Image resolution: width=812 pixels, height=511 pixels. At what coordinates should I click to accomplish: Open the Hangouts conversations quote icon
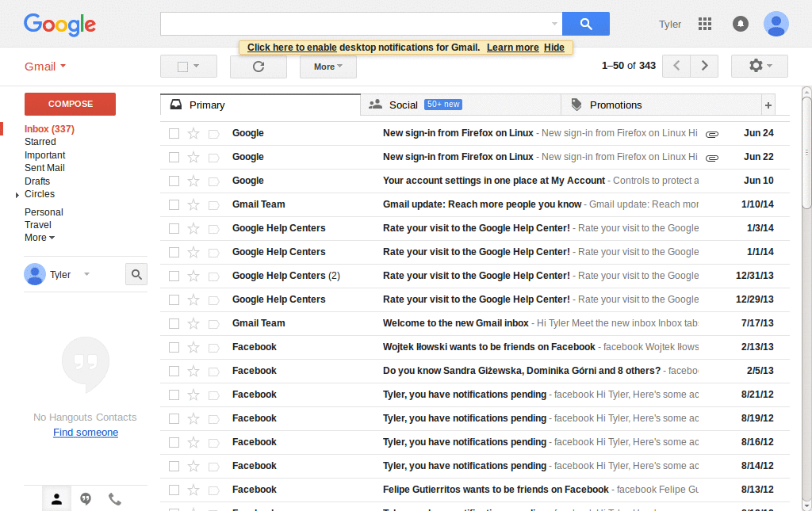[86, 499]
